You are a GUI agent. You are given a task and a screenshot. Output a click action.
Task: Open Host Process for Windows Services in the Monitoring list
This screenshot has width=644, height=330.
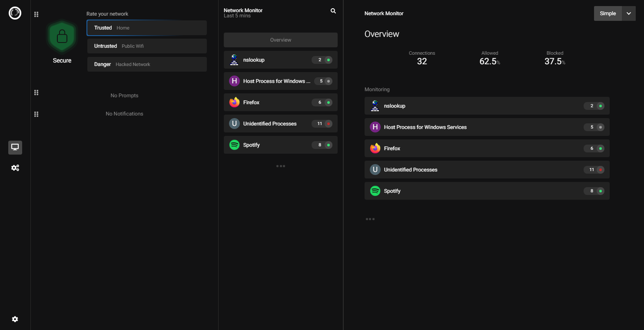(x=487, y=127)
